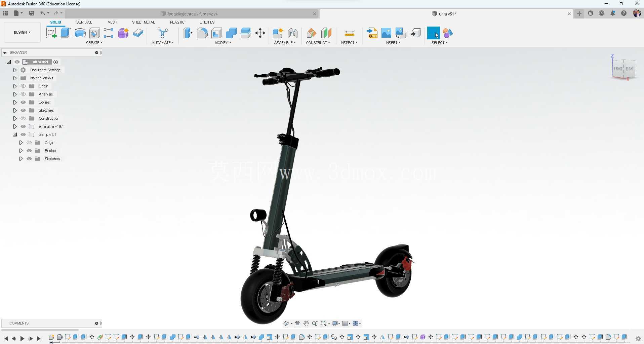Click the RIGHT face of ViewCube
The width and height of the screenshot is (644, 344).
pos(629,69)
